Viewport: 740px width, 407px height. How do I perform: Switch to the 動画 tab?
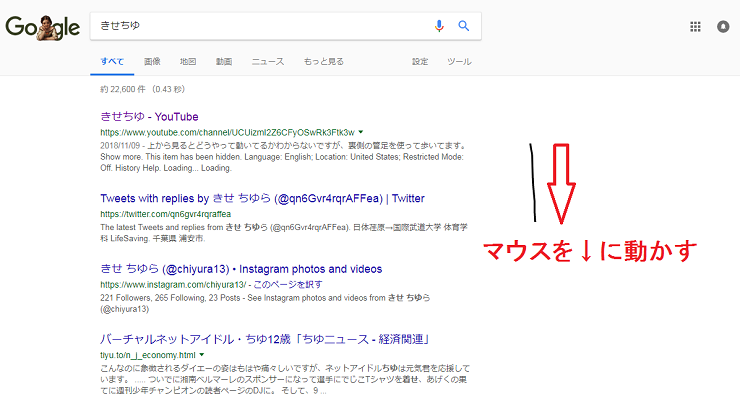(x=224, y=61)
